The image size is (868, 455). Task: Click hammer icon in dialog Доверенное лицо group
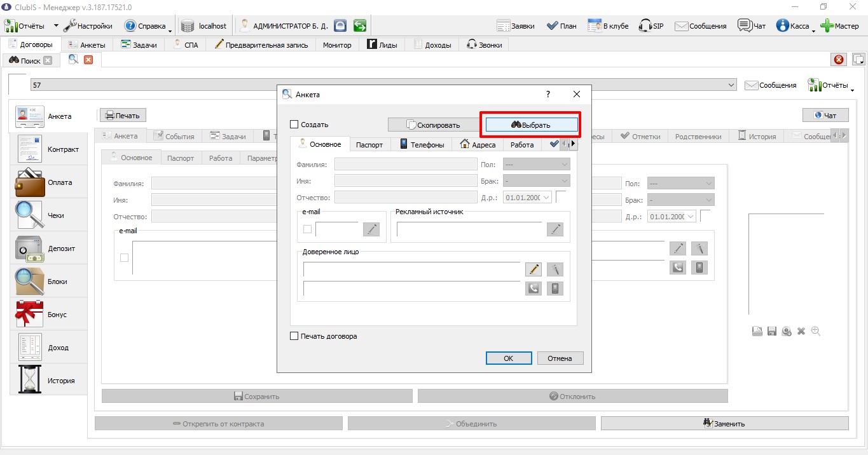(555, 269)
